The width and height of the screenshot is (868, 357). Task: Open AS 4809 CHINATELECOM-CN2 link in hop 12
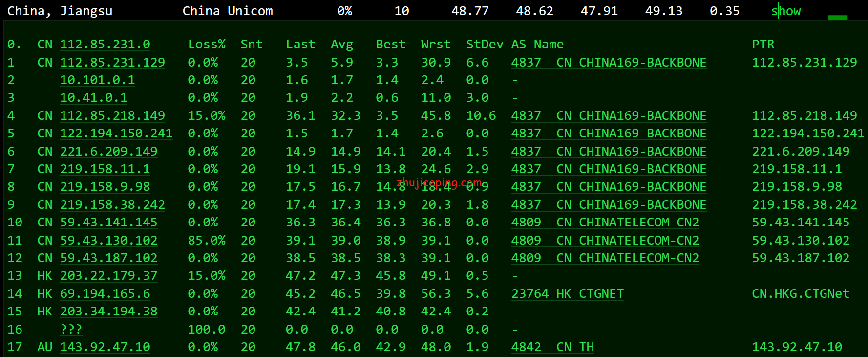click(605, 258)
